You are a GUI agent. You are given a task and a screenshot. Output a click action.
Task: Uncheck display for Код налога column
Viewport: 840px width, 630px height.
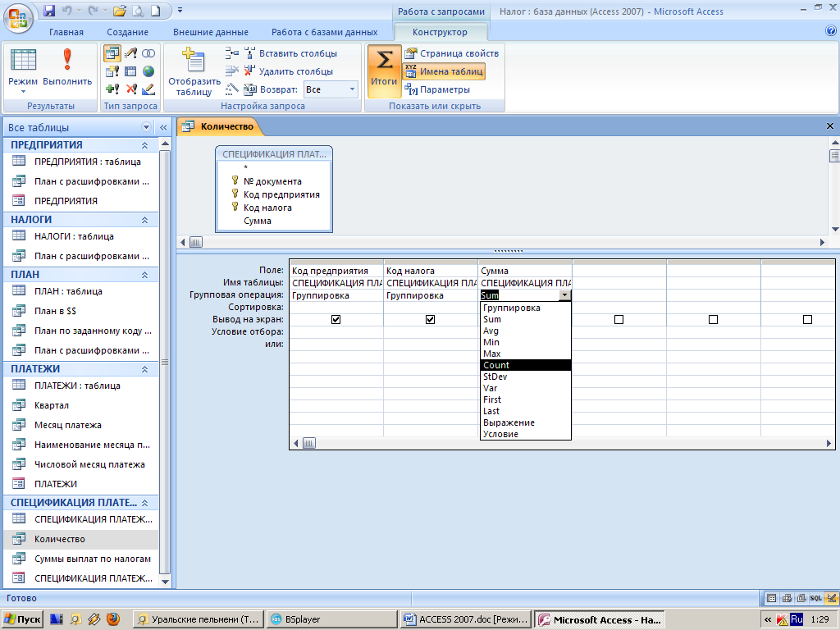pos(430,319)
